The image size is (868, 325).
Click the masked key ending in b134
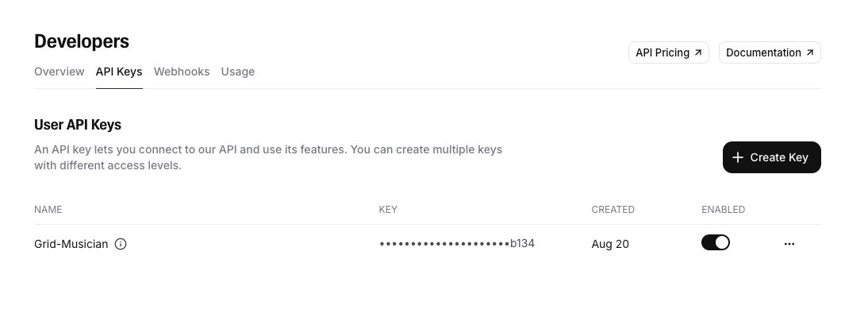tap(457, 243)
